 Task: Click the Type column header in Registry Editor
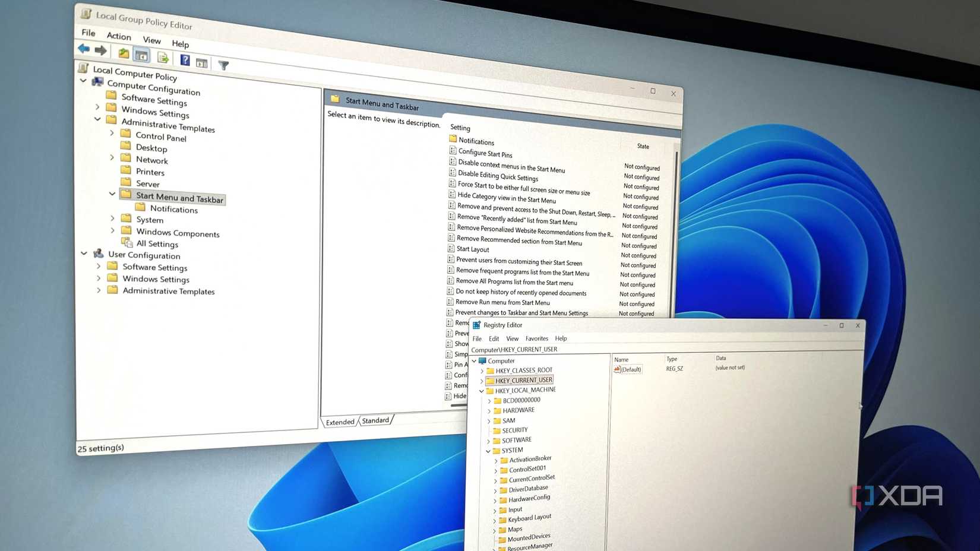tap(672, 359)
